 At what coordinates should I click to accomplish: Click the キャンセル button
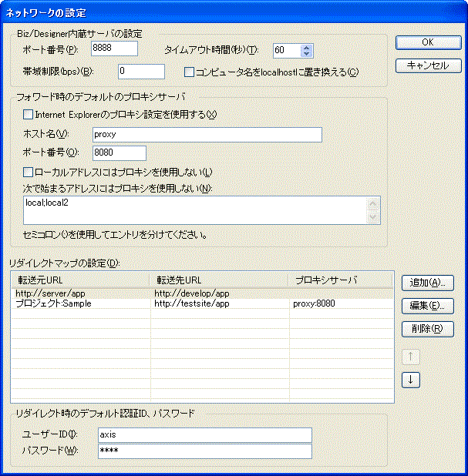click(x=429, y=65)
